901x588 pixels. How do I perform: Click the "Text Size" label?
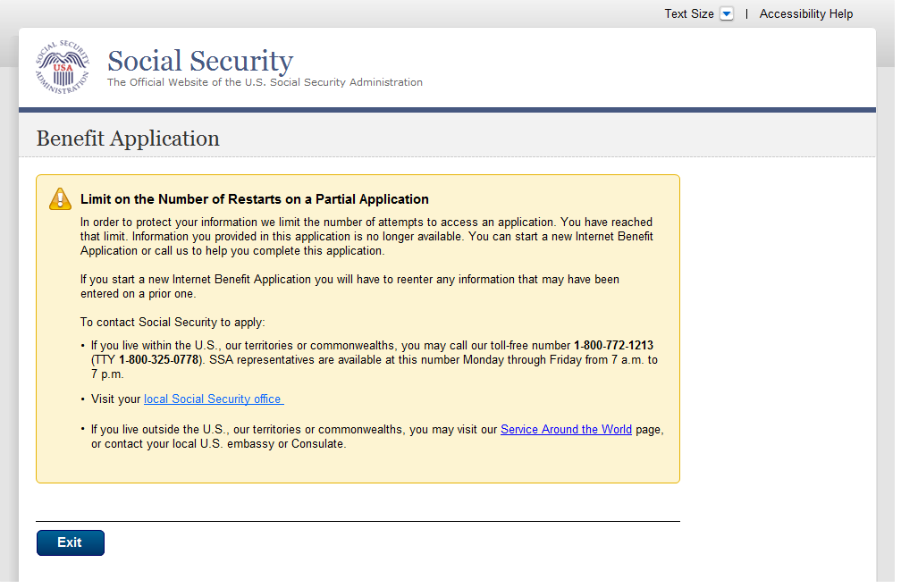pos(688,14)
